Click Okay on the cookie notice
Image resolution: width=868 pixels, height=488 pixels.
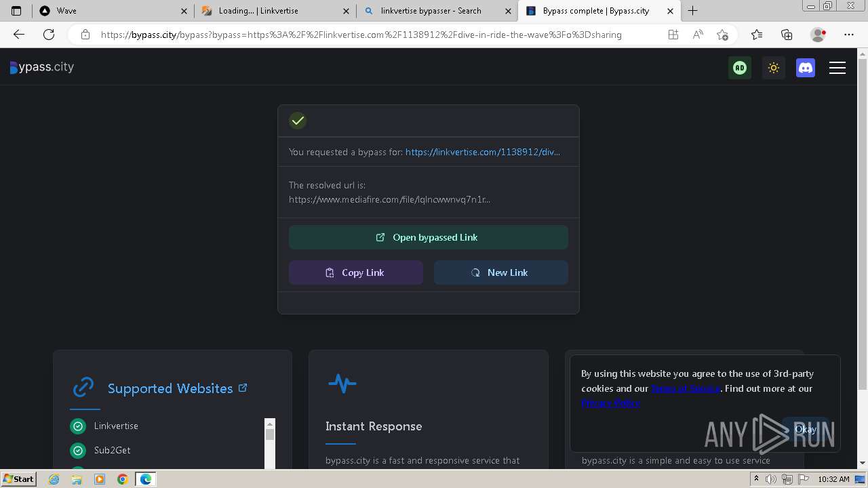pos(806,429)
